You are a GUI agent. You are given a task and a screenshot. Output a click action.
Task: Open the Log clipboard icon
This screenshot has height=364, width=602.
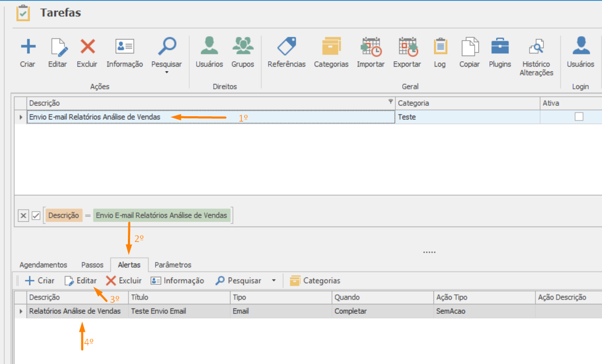pyautogui.click(x=440, y=47)
